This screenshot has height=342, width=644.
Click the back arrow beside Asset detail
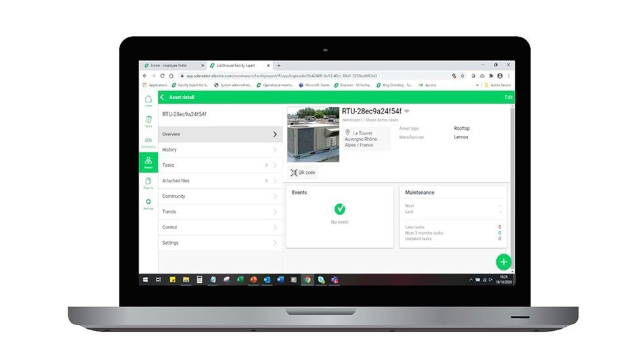162,97
